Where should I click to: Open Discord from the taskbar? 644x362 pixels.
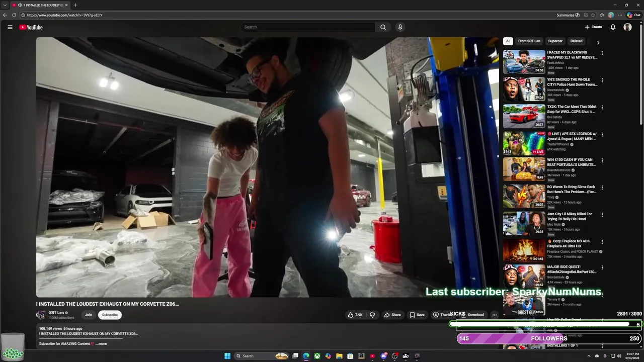coord(383,356)
